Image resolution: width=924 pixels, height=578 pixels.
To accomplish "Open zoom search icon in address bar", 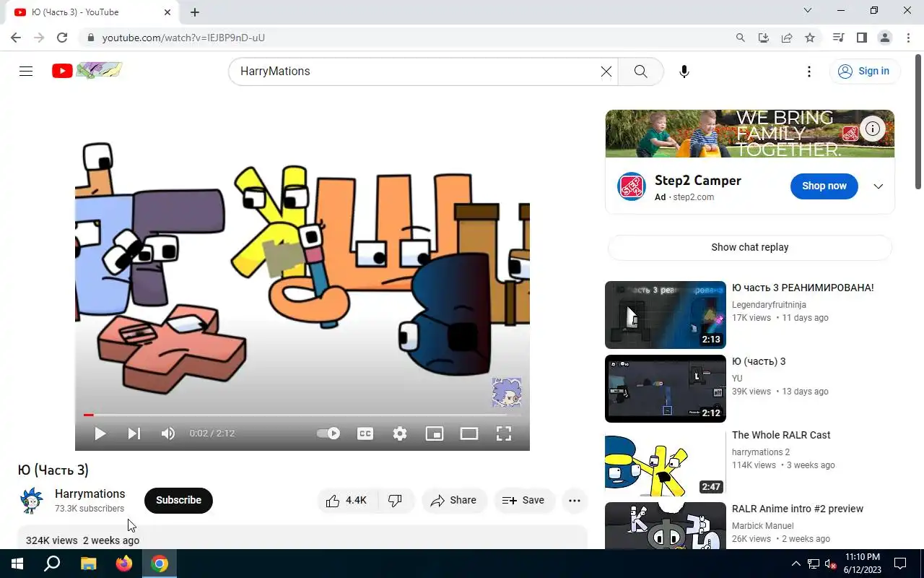I will pyautogui.click(x=740, y=38).
